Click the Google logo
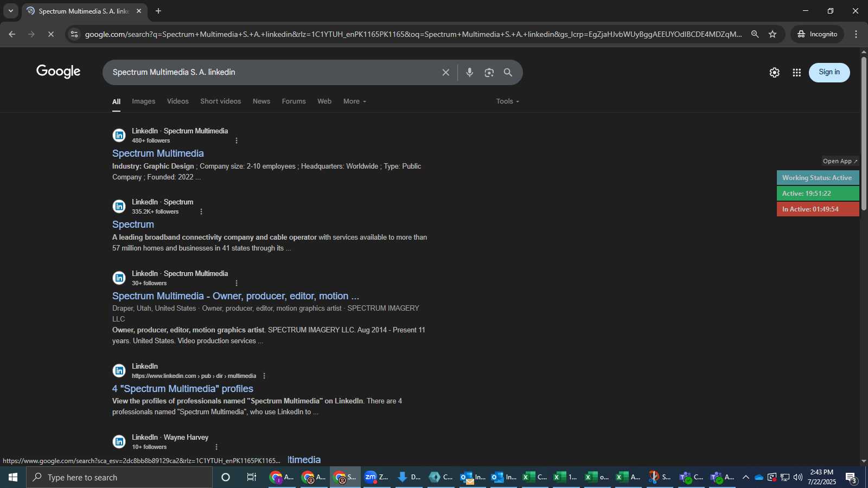868x488 pixels. click(59, 72)
